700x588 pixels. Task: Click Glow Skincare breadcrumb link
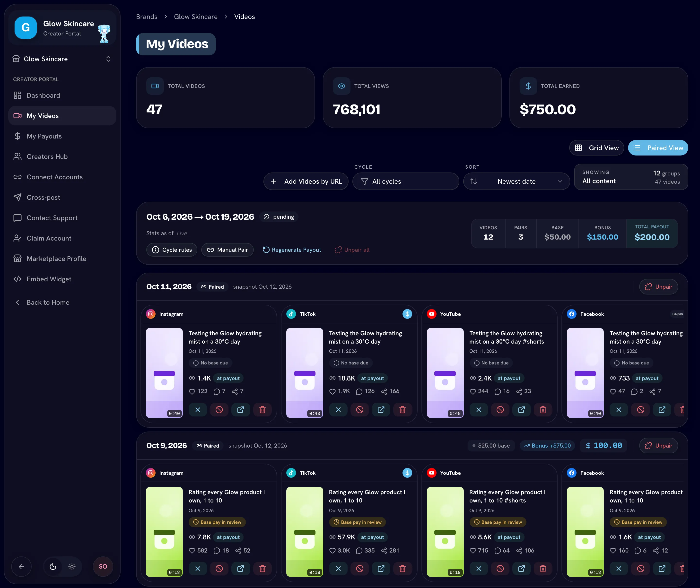196,17
